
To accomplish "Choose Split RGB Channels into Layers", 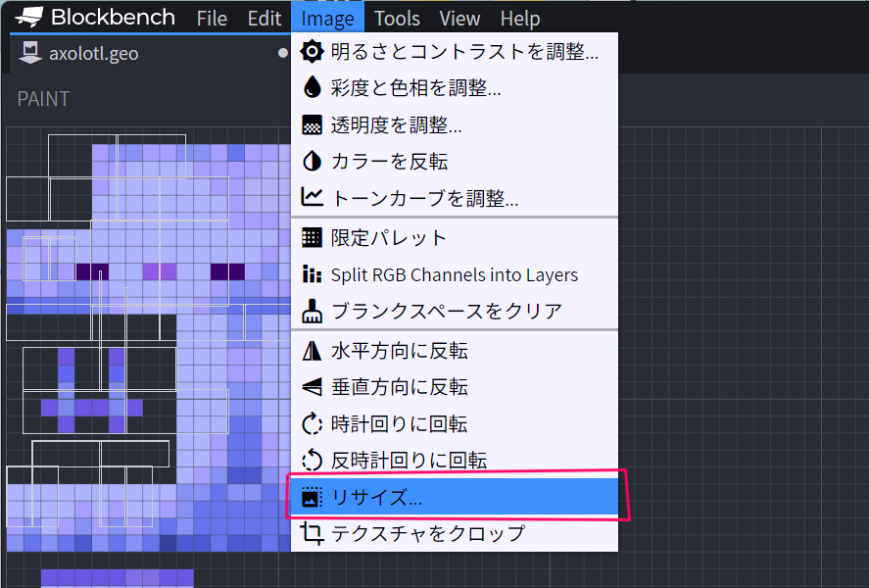I will [x=455, y=274].
